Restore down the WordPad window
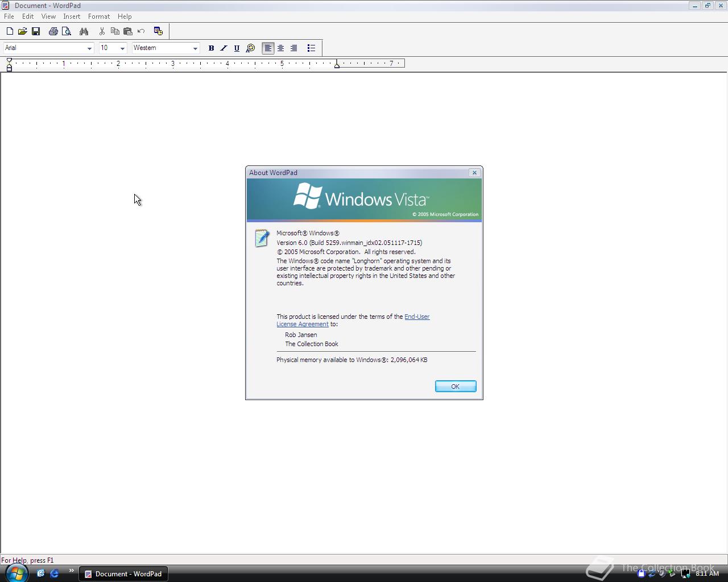The height and width of the screenshot is (582, 728). (708, 6)
